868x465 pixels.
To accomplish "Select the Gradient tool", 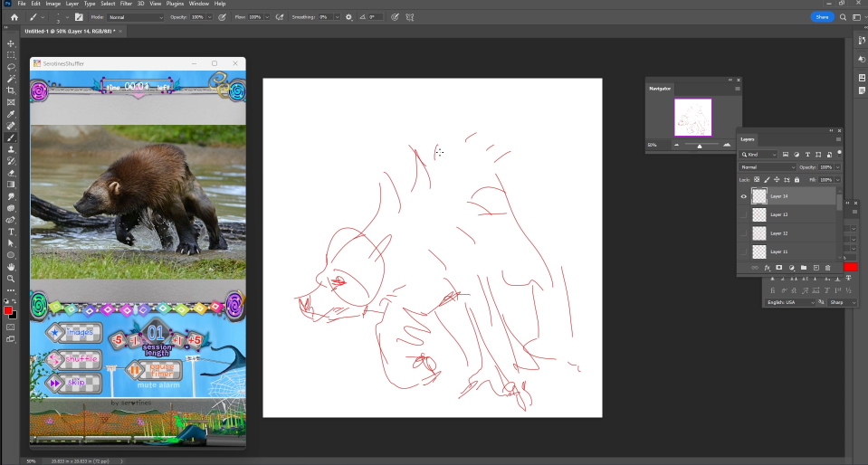I will pos(11,185).
